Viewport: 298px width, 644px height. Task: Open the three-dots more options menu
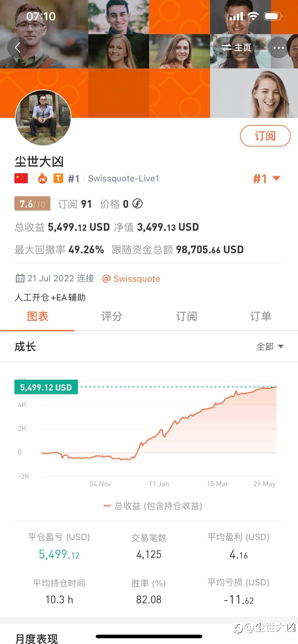pos(279,47)
